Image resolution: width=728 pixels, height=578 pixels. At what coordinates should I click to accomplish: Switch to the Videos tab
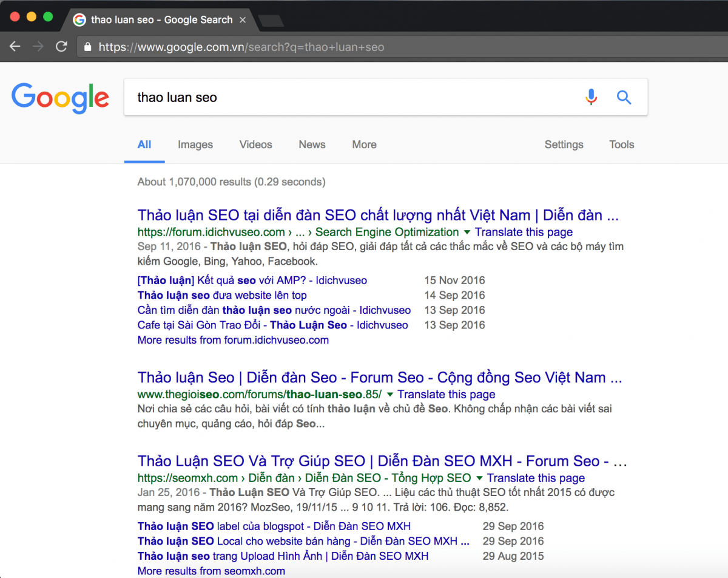[x=256, y=144]
